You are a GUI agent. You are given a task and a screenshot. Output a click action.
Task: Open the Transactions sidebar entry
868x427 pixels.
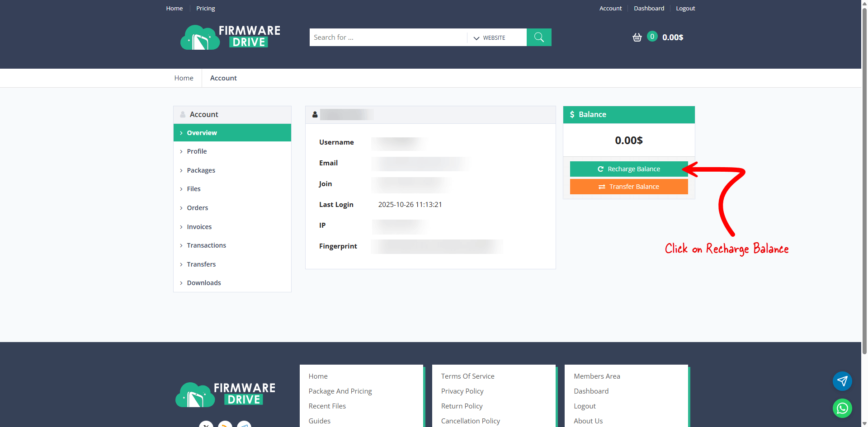pos(206,245)
